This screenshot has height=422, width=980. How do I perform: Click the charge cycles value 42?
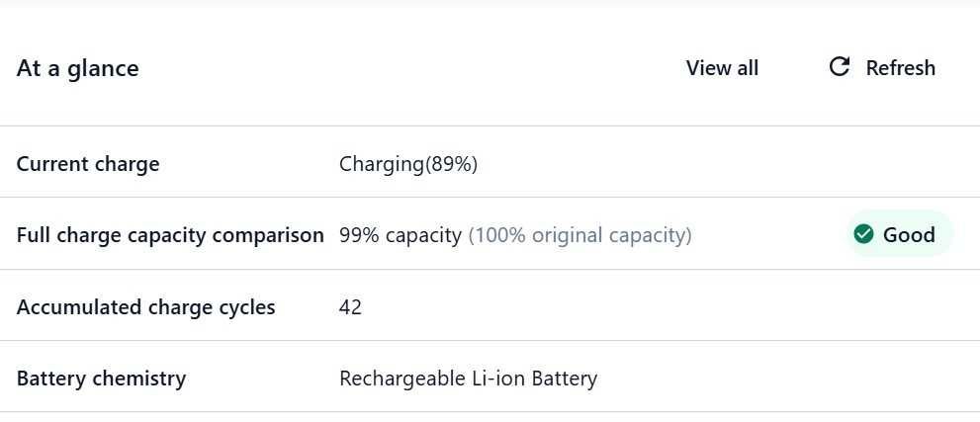pos(350,307)
